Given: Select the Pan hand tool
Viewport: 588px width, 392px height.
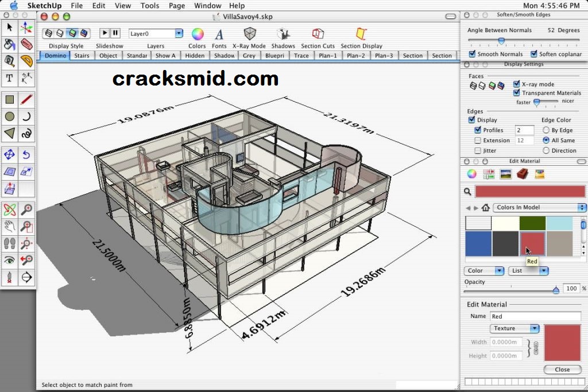Looking at the screenshot, I should (10, 227).
